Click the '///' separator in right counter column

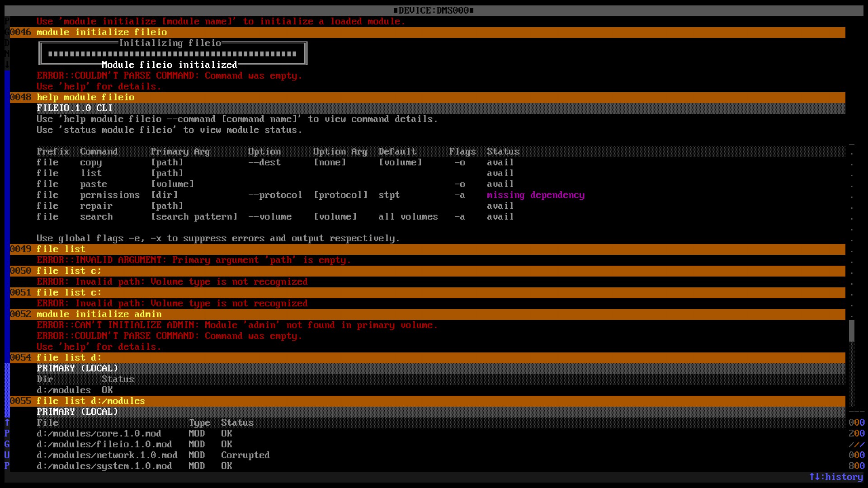pos(857,444)
